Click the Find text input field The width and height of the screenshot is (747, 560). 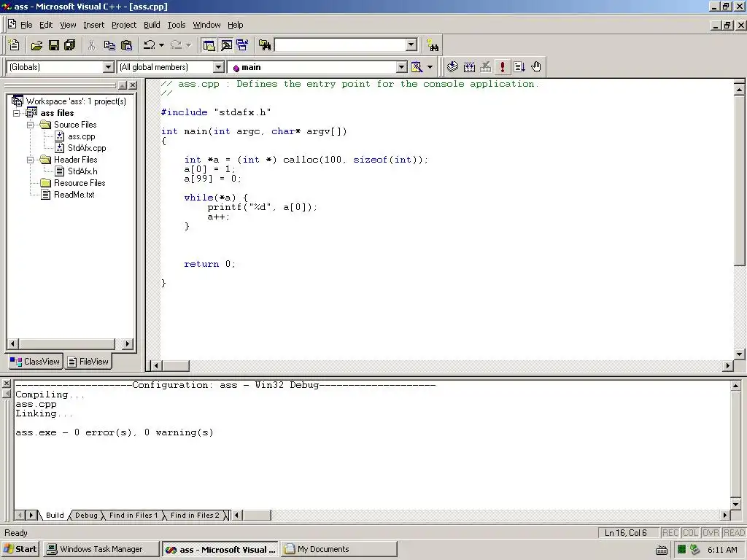pos(341,45)
